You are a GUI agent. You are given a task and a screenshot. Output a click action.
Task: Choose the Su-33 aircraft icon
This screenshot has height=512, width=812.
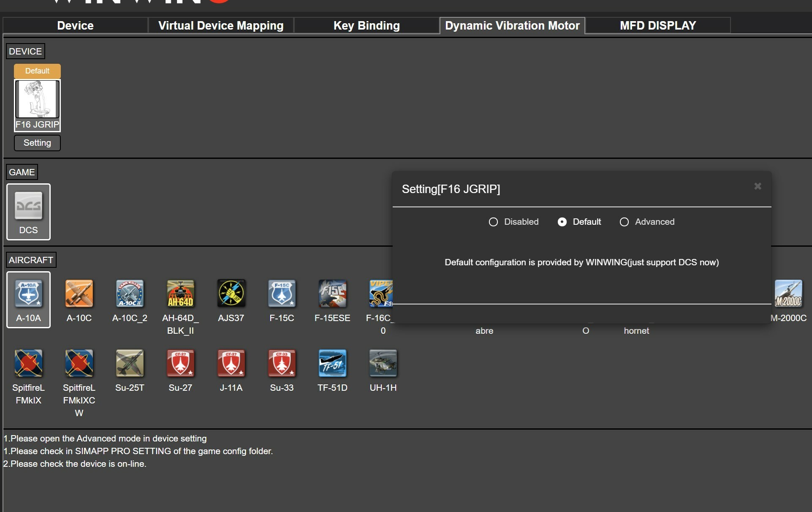[x=282, y=363]
